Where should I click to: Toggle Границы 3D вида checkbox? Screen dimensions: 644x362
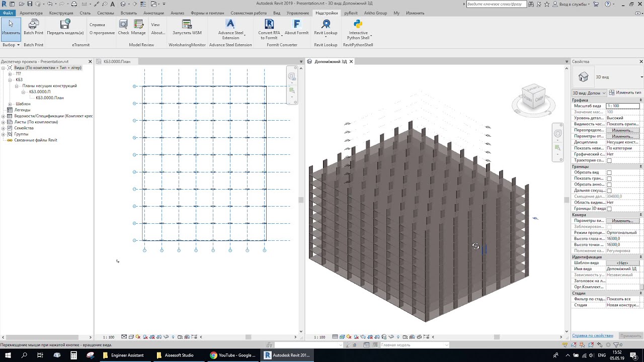609,209
